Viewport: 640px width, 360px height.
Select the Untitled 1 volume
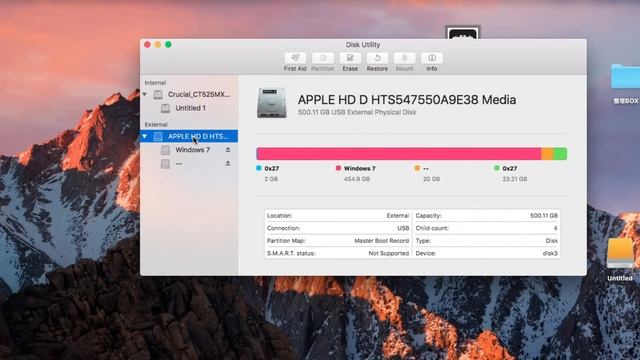click(189, 108)
